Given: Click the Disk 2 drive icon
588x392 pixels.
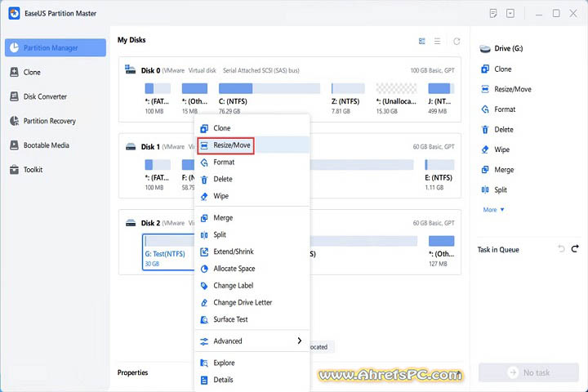Looking at the screenshot, I should click(x=131, y=223).
